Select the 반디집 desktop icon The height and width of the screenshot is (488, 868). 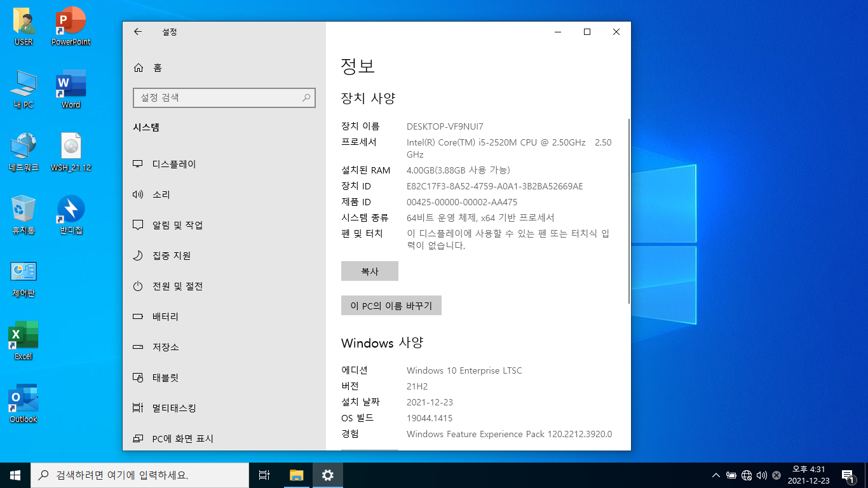coord(71,215)
